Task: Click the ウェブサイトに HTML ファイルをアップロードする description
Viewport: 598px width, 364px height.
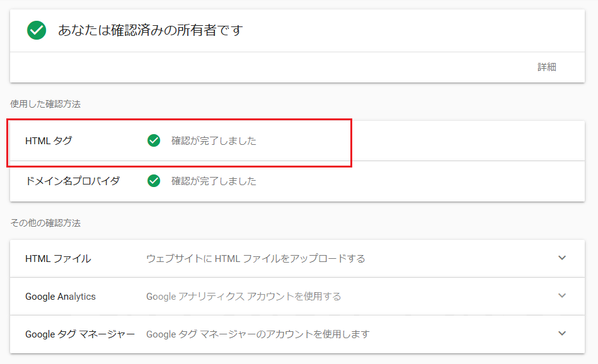Action: [255, 258]
